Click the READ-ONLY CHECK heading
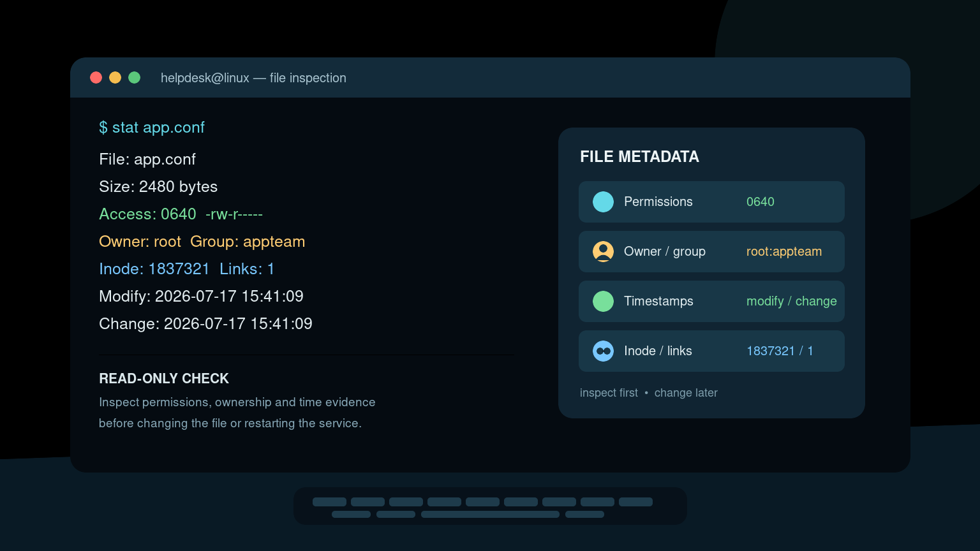This screenshot has width=980, height=551. coord(164,379)
